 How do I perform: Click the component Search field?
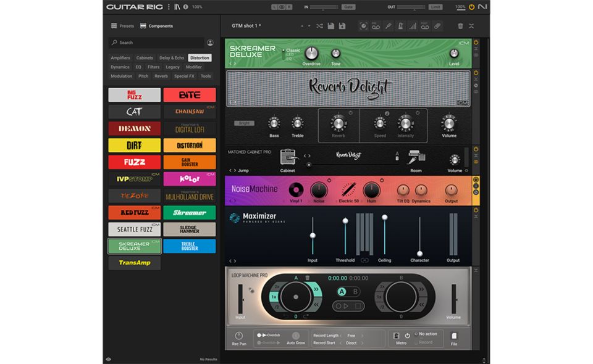click(x=158, y=43)
